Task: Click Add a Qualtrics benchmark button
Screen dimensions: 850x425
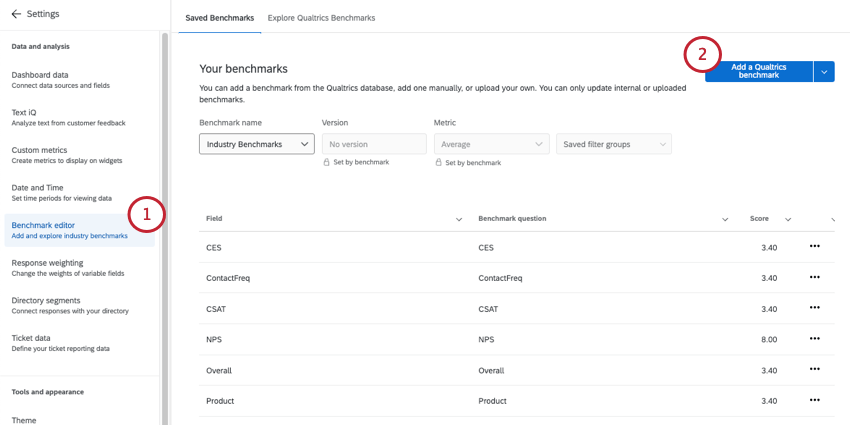Action: click(758, 71)
